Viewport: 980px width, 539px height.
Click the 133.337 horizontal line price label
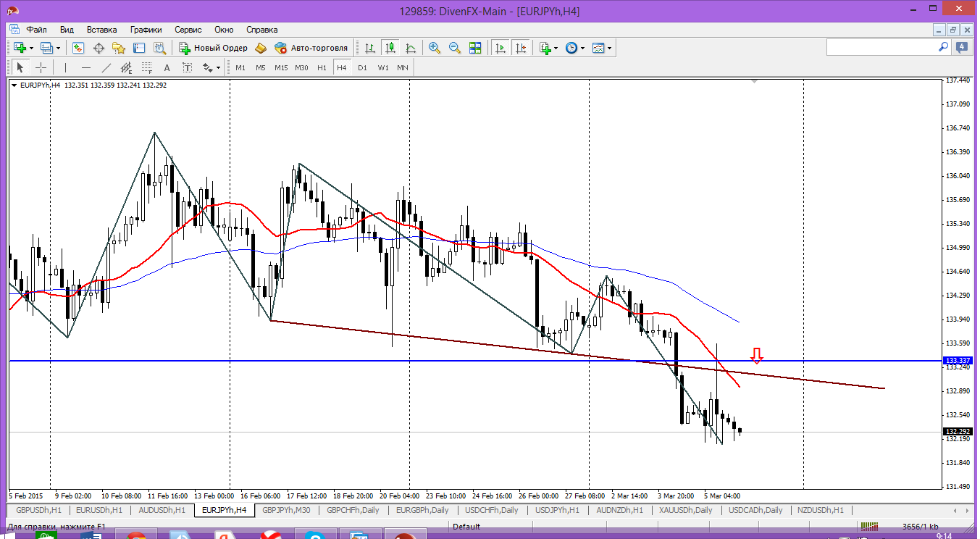pos(958,360)
